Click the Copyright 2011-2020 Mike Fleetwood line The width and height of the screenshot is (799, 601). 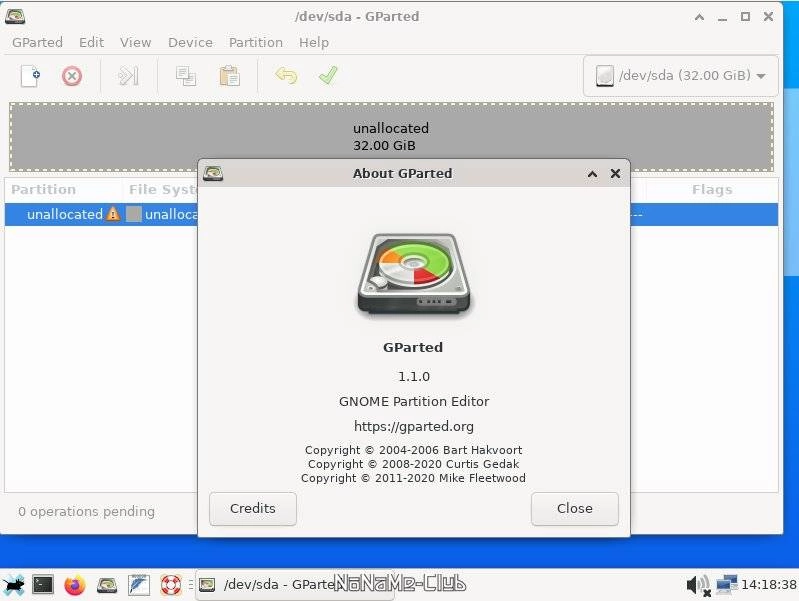tap(414, 478)
